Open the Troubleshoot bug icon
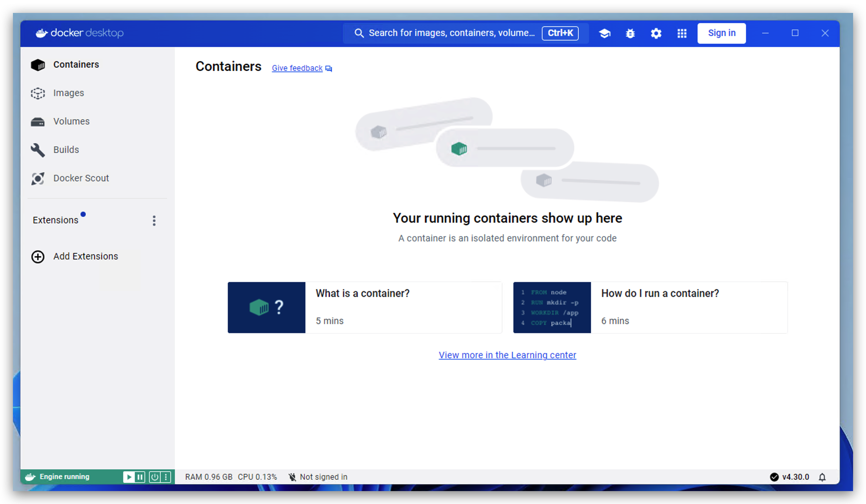This screenshot has width=866, height=504. tap(630, 33)
